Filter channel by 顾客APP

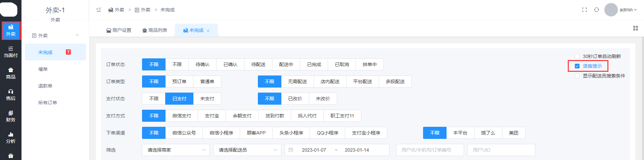pos(256,133)
